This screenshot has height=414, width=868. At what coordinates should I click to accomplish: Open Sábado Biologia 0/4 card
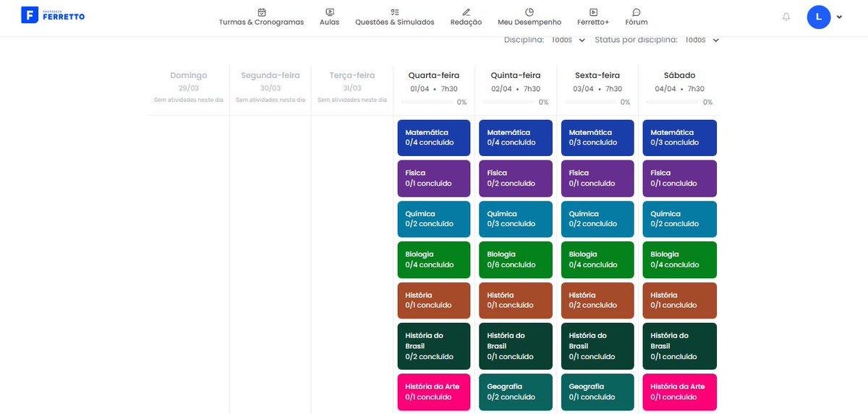click(680, 259)
